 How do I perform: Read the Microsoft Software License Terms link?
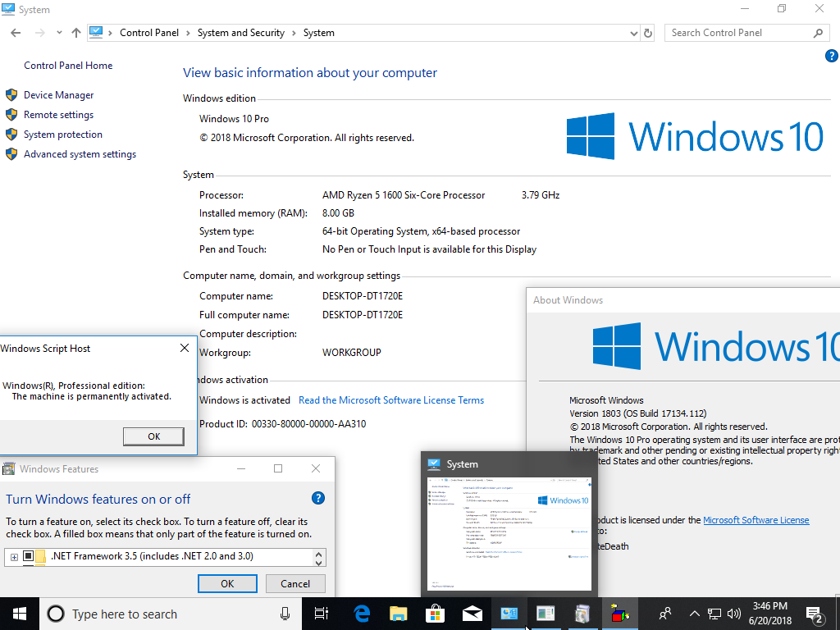coord(391,400)
